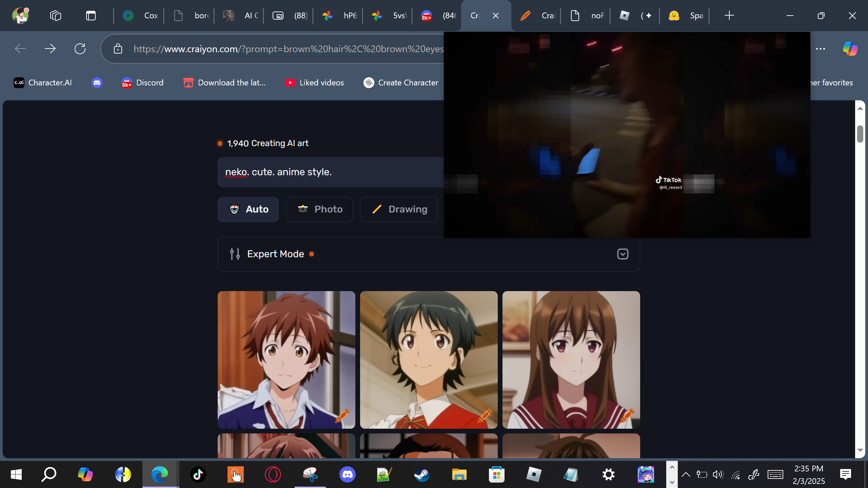Go forward to the next page

(x=50, y=49)
